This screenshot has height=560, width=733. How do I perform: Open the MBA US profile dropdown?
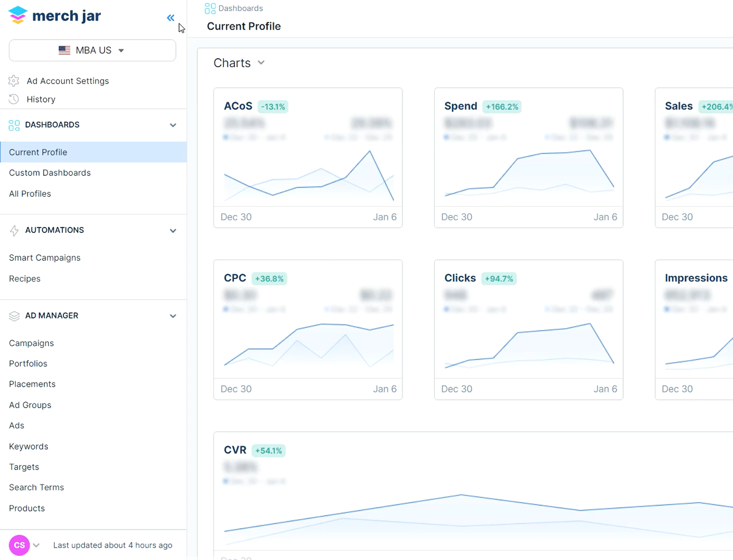(x=92, y=50)
